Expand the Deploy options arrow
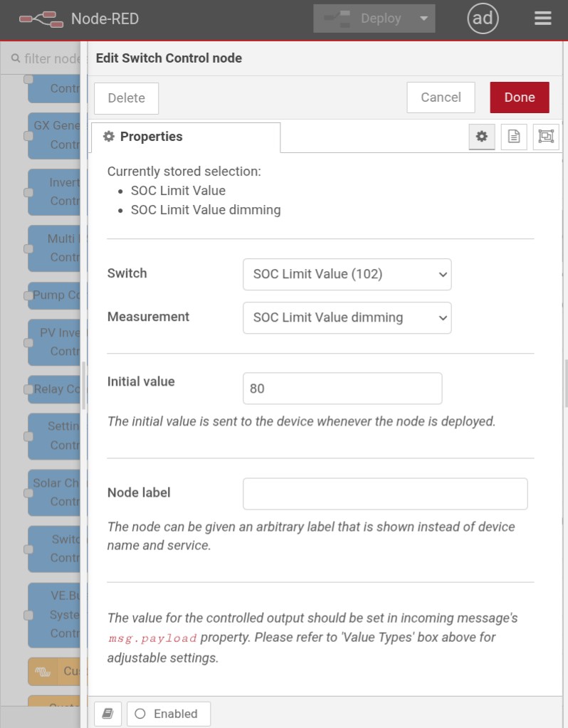The width and height of the screenshot is (568, 728). 425,19
